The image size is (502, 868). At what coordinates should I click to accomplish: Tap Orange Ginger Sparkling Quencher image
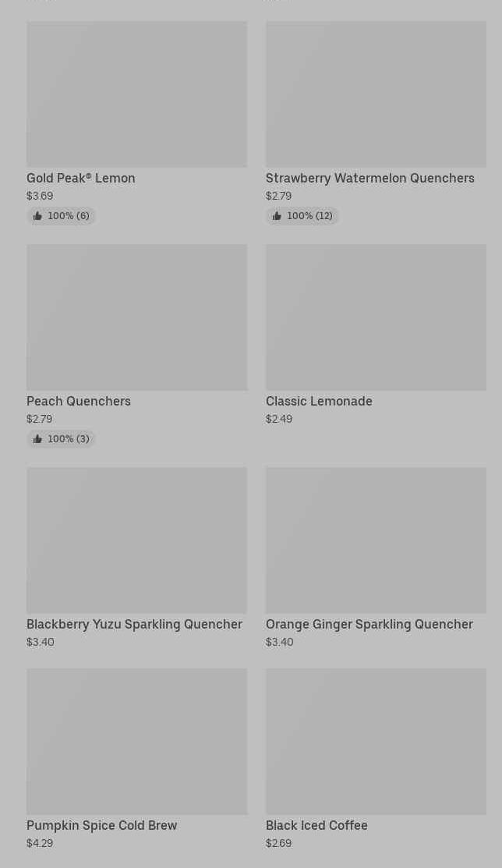(376, 540)
